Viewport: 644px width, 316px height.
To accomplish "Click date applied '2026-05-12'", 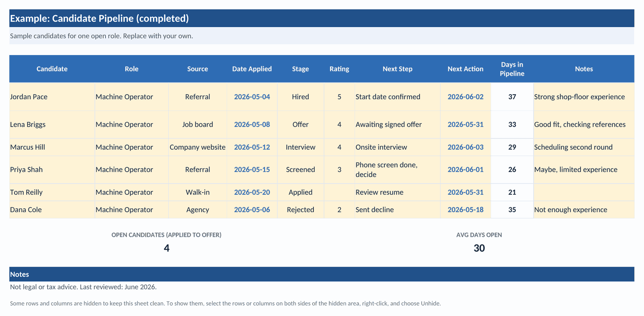I will [252, 147].
